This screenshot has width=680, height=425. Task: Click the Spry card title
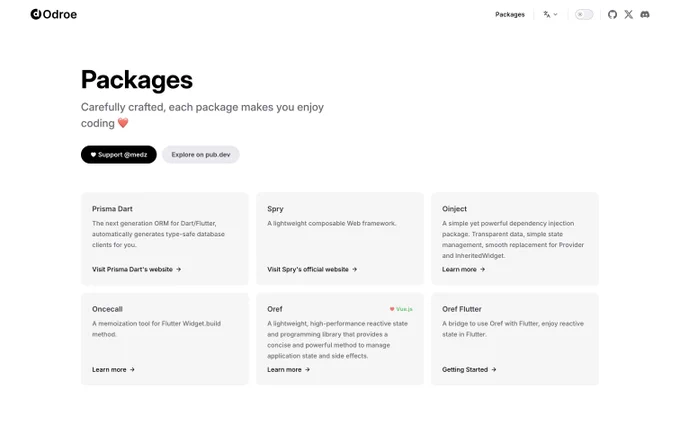[275, 209]
